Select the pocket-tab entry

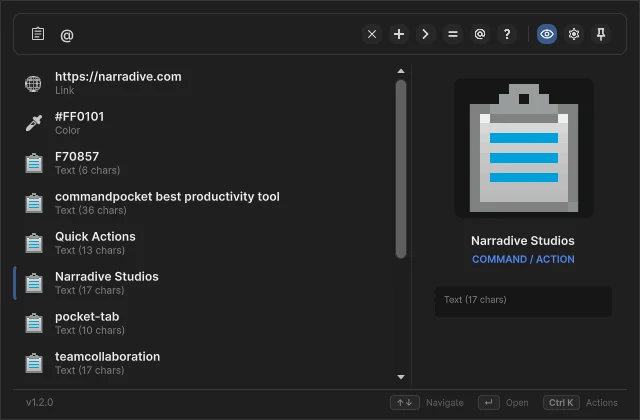pyautogui.click(x=204, y=323)
